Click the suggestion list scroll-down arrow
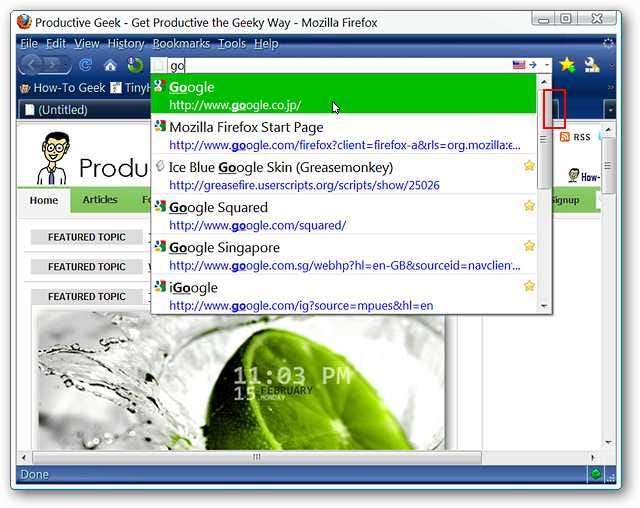This screenshot has height=508, width=640. [x=544, y=306]
